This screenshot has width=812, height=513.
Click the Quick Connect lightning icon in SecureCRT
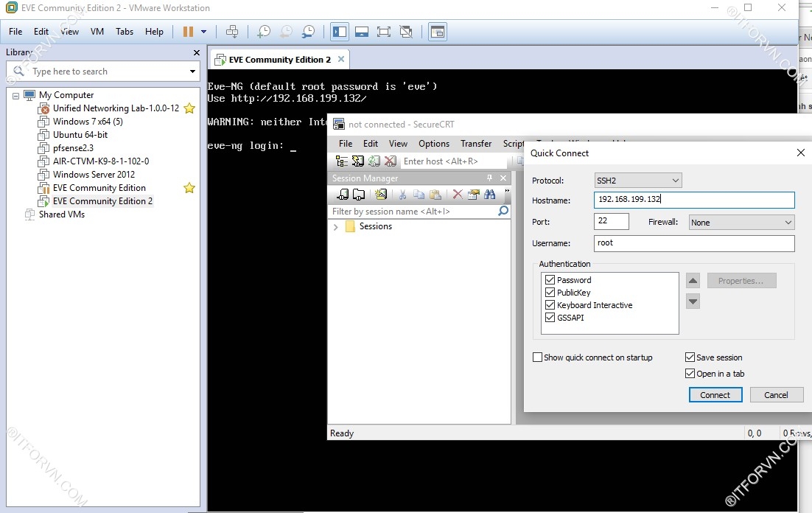click(x=357, y=161)
